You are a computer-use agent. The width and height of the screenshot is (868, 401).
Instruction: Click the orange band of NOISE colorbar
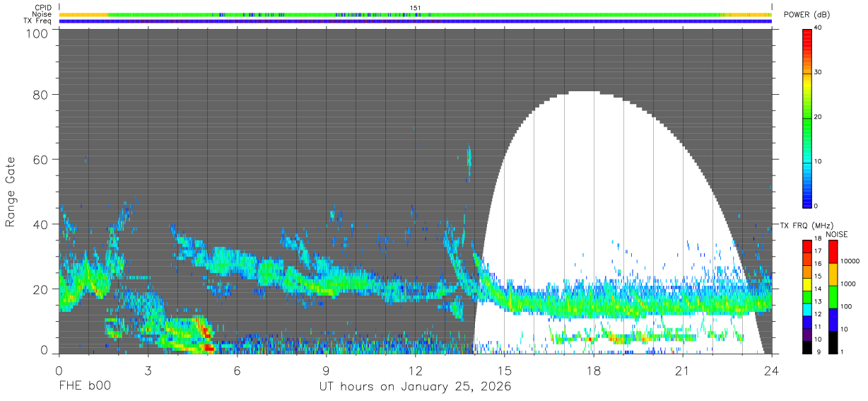tap(832, 274)
